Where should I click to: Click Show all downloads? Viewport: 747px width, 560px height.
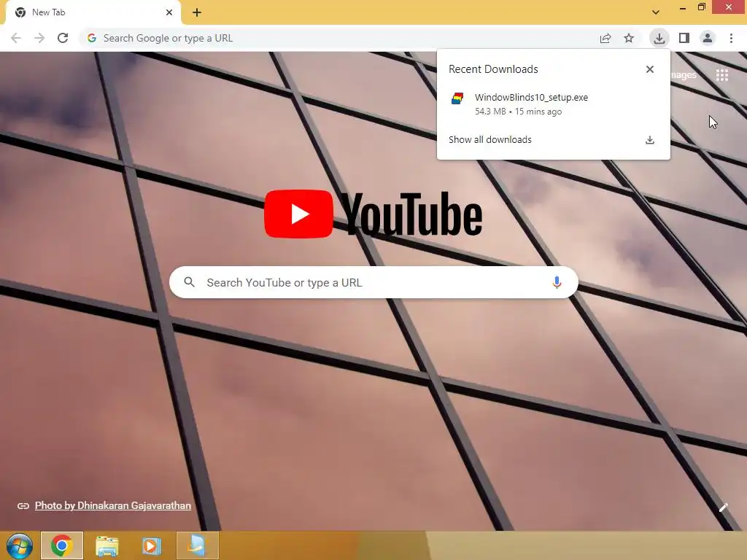coord(489,139)
